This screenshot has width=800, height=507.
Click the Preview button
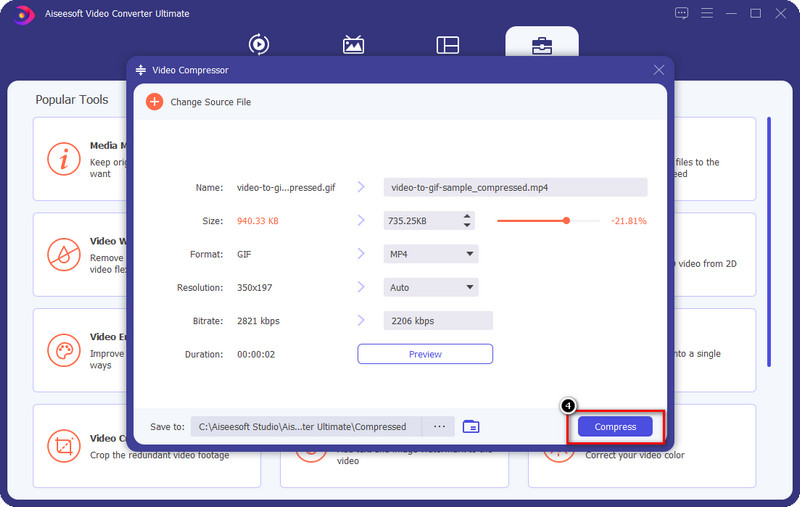pos(425,354)
